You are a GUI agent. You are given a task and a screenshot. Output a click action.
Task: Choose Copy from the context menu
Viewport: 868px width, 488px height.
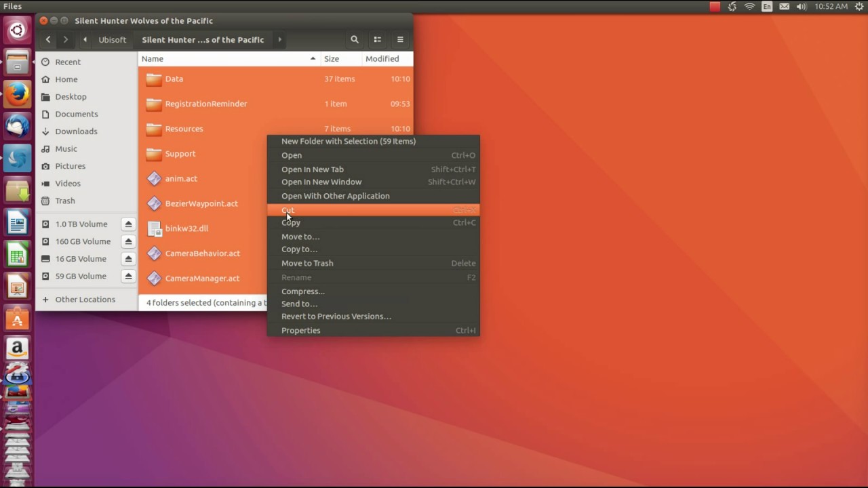[374, 223]
